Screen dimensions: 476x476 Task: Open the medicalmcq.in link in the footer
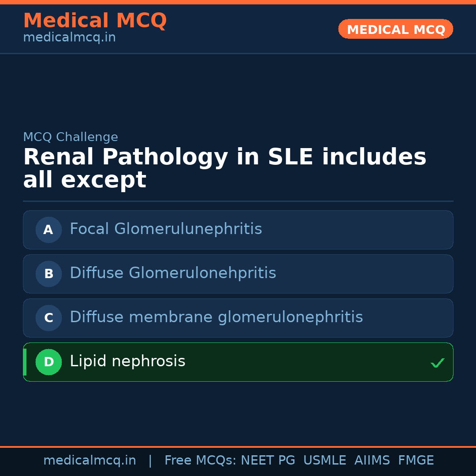click(89, 461)
